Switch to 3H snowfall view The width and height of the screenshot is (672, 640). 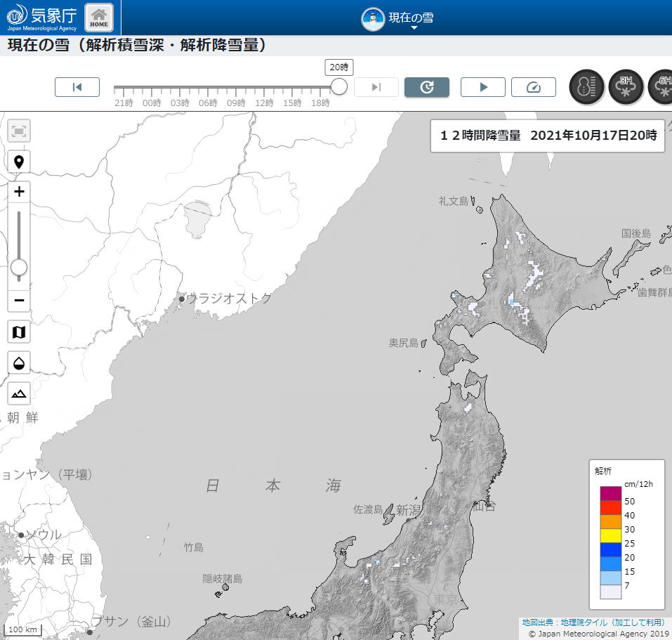click(x=626, y=87)
